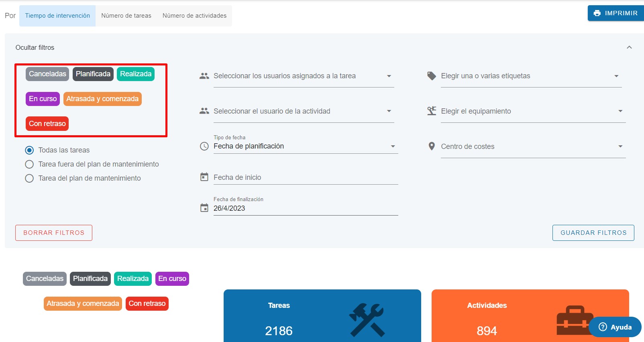Select Tarea fuera del plan de mantenimiento
The width and height of the screenshot is (644, 342).
coord(29,164)
